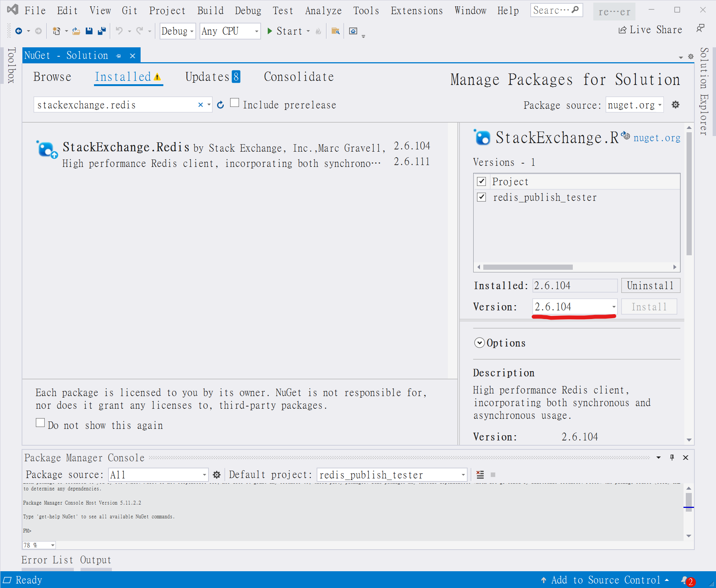Open Default project redis_publish_tester dropdown
The height and width of the screenshot is (588, 716).
(392, 475)
